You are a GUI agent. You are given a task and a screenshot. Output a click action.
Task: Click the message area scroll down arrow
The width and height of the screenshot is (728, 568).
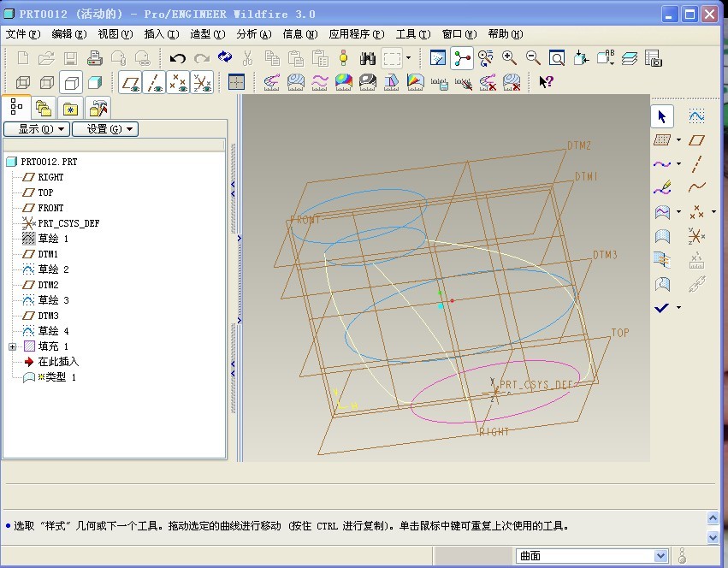[713, 537]
